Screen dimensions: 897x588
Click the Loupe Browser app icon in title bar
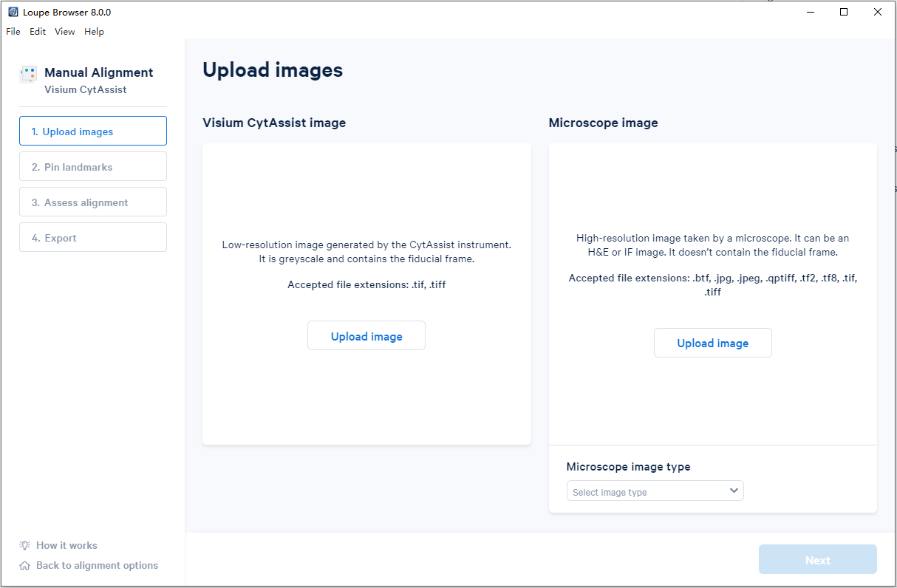(x=13, y=12)
